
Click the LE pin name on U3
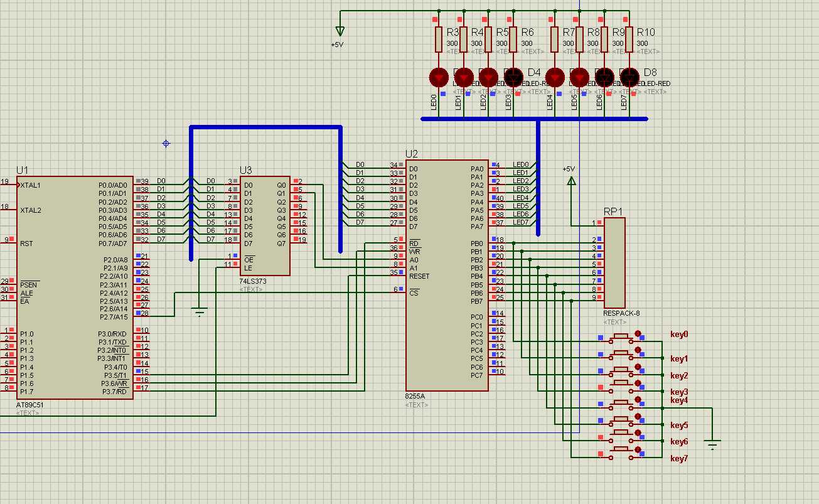coord(249,268)
